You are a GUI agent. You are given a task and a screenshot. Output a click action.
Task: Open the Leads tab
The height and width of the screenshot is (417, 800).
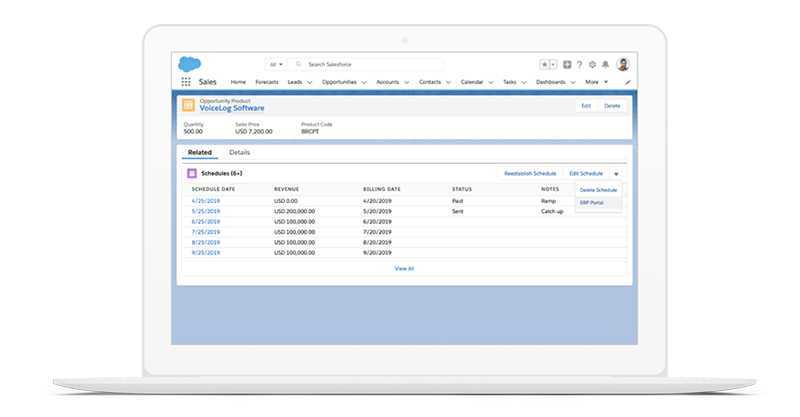point(295,82)
